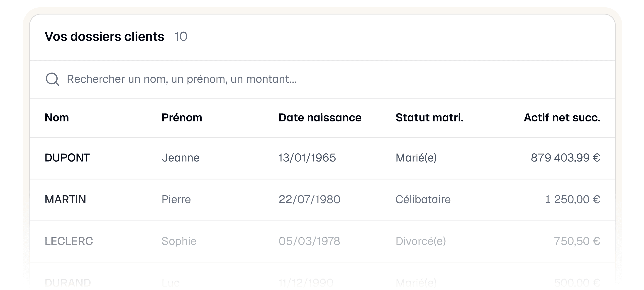Click first name Pierre
This screenshot has width=644, height=290.
tap(176, 200)
